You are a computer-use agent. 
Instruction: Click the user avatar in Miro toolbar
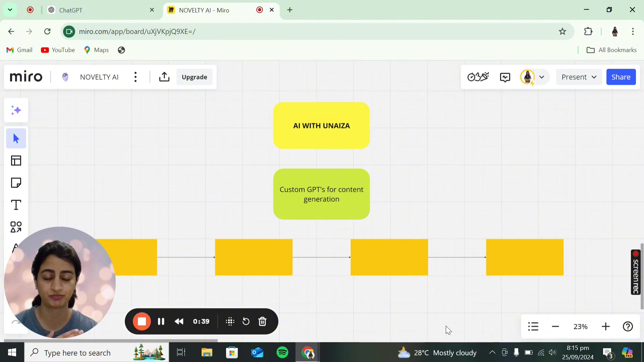[528, 77]
